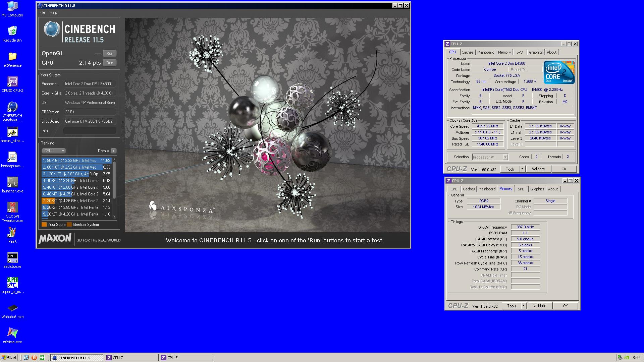The height and width of the screenshot is (362, 644).
Task: Click Identical System brown legend swatch
Action: (69, 225)
